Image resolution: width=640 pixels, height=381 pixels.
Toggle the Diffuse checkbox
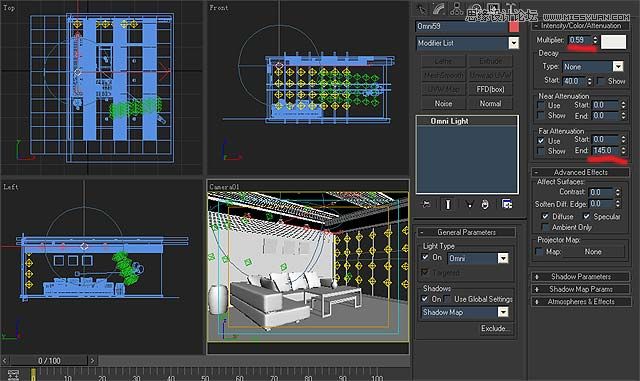tap(545, 216)
